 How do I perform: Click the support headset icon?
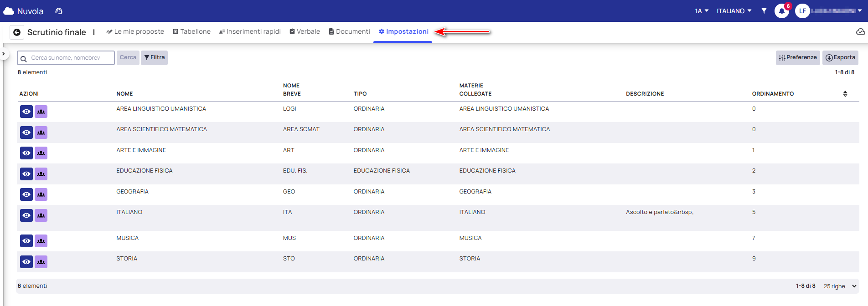coord(59,11)
